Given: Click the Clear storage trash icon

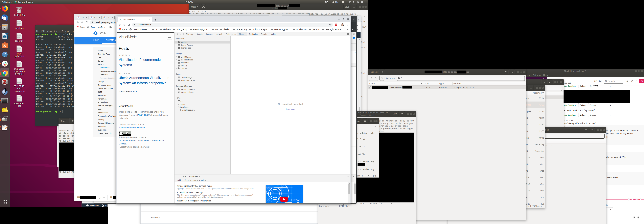Looking at the screenshot, I should point(179,48).
